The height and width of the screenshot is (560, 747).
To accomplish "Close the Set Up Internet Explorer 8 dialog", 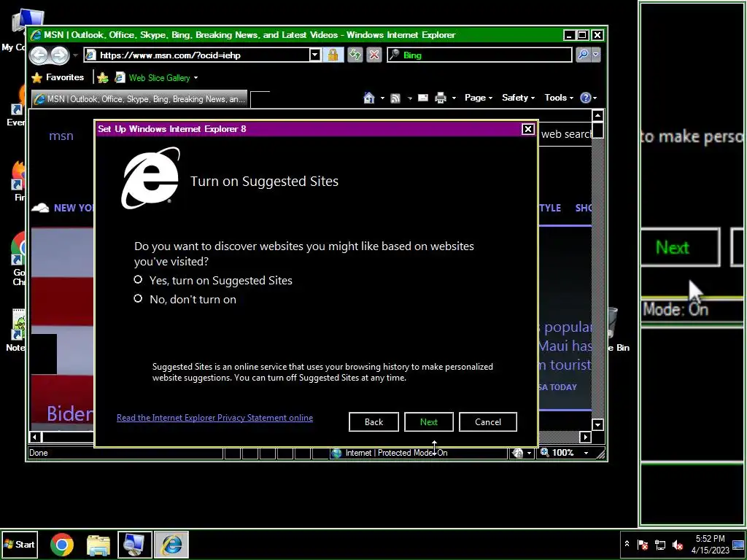I will (528, 129).
